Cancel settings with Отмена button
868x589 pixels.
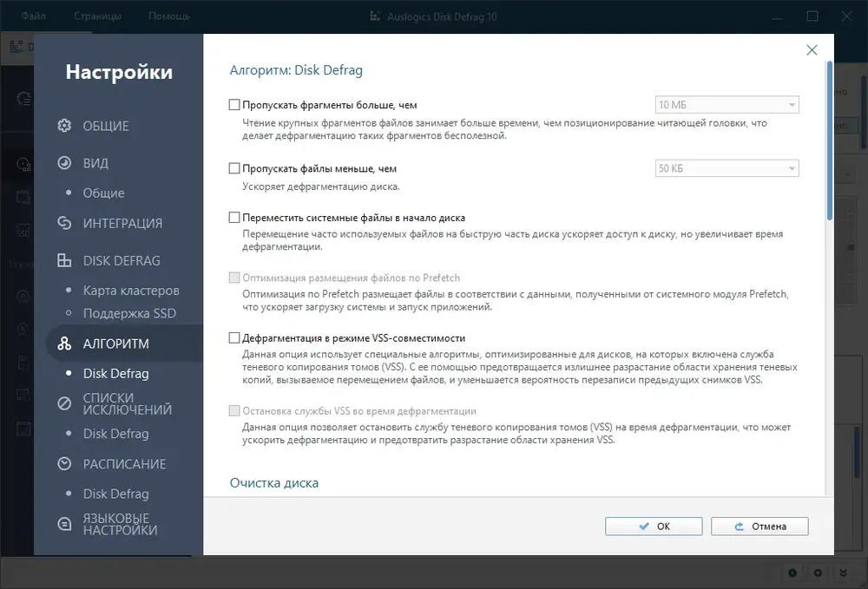[x=759, y=527]
